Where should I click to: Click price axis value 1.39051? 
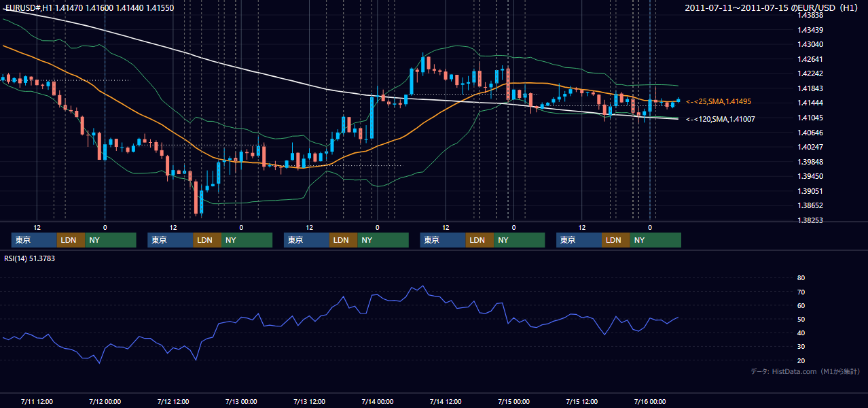(810, 191)
